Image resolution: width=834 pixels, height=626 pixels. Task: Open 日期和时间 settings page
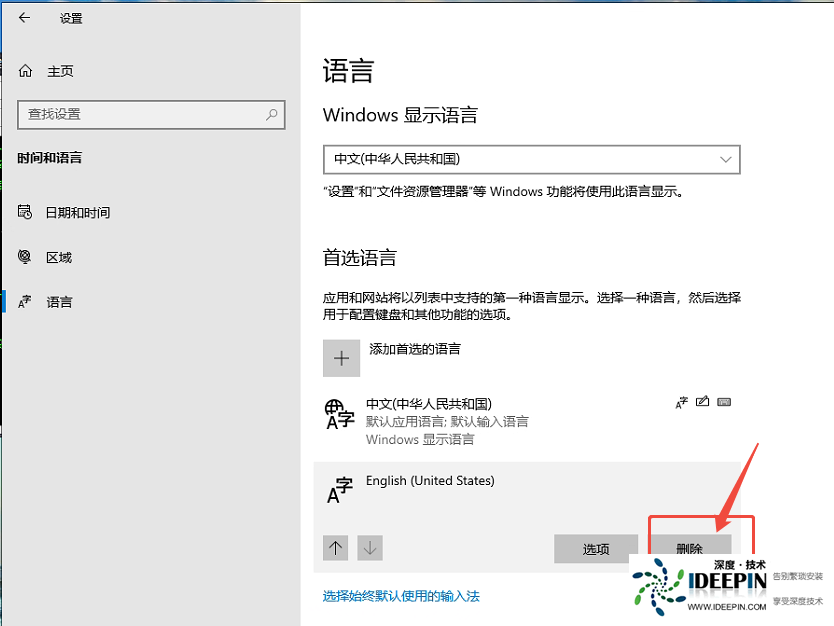(x=77, y=213)
